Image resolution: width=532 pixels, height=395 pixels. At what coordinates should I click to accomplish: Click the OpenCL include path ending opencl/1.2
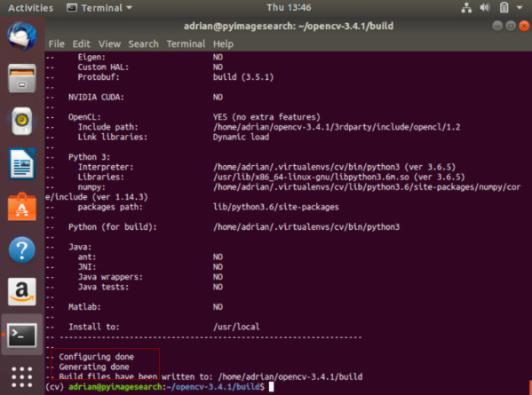point(337,127)
